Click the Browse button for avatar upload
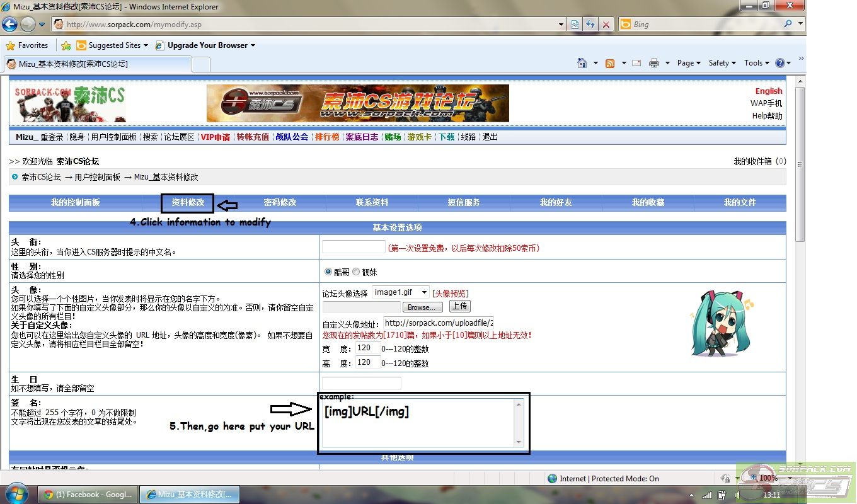857x504 pixels. 422,307
